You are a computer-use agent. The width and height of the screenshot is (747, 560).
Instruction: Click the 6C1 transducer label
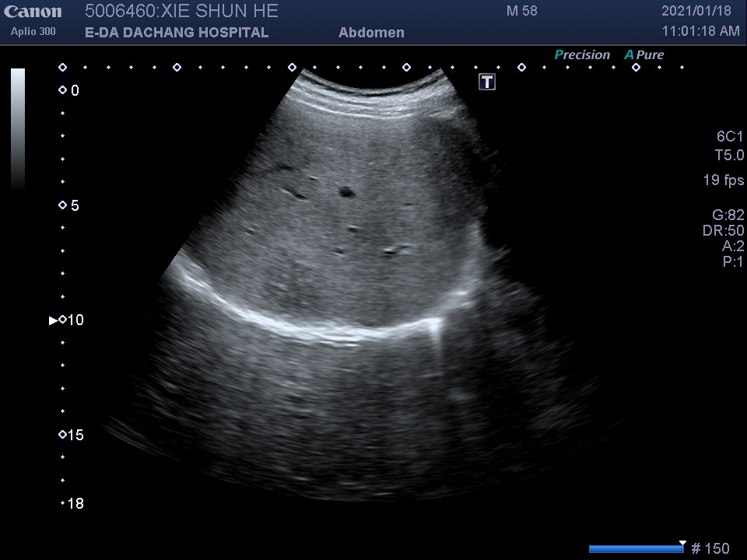pyautogui.click(x=730, y=137)
